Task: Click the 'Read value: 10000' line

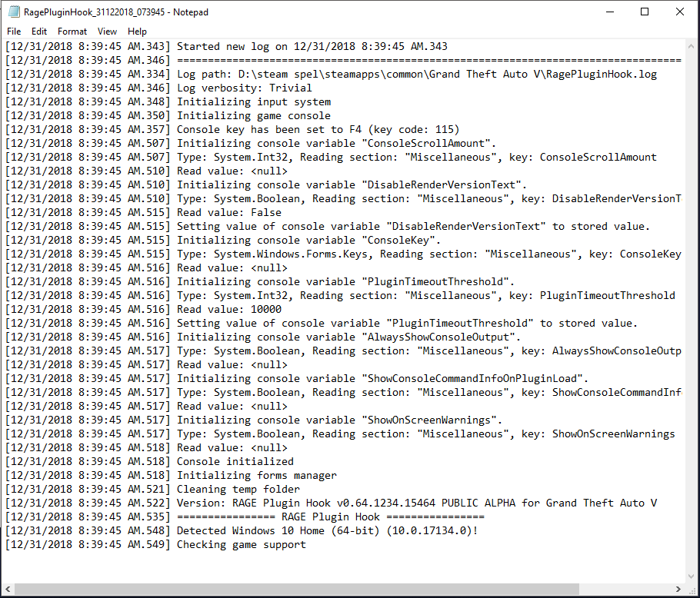Action: [x=143, y=309]
